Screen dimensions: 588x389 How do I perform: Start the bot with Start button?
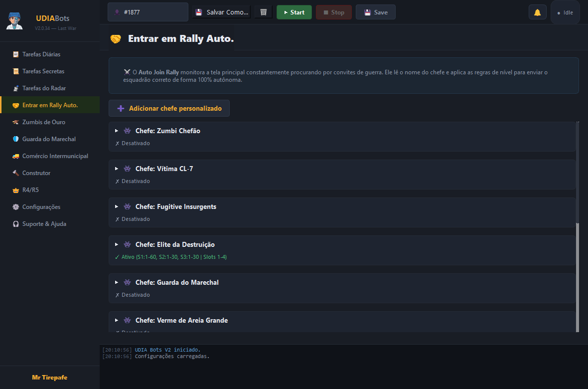point(294,12)
